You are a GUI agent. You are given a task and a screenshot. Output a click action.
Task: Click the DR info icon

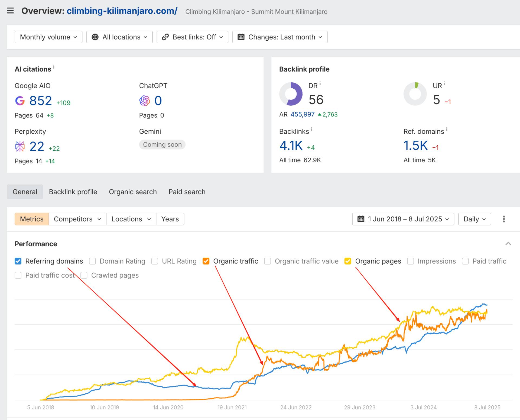coord(320,83)
